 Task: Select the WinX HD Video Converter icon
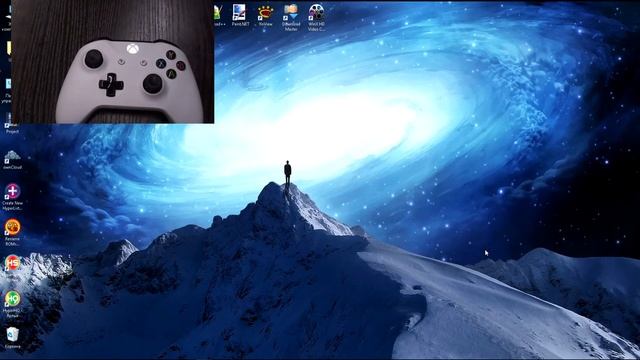point(316,17)
